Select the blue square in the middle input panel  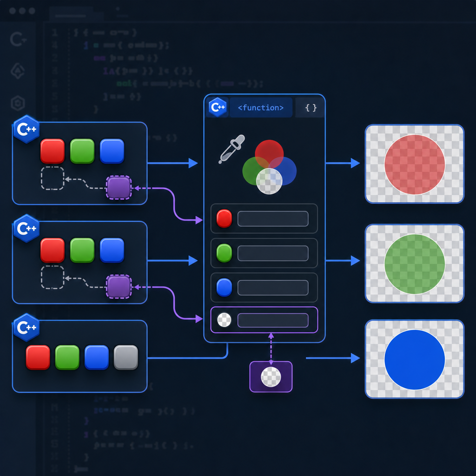[112, 250]
